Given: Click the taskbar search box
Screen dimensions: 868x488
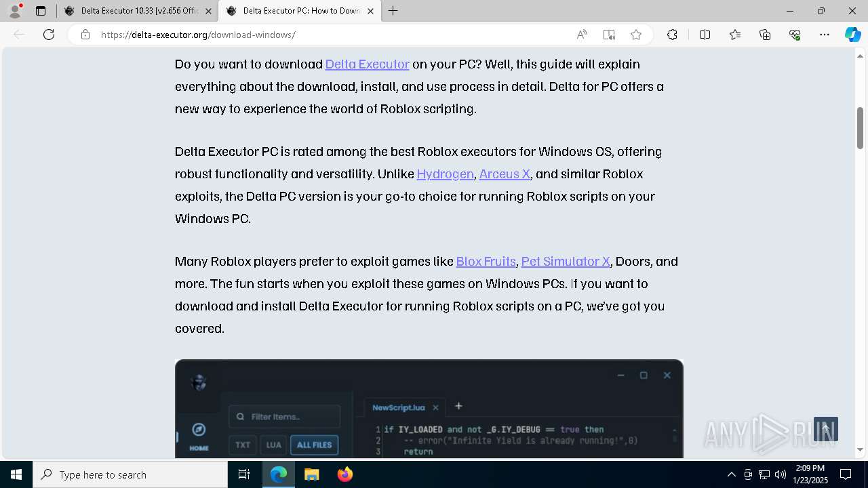Looking at the screenshot, I should point(130,474).
